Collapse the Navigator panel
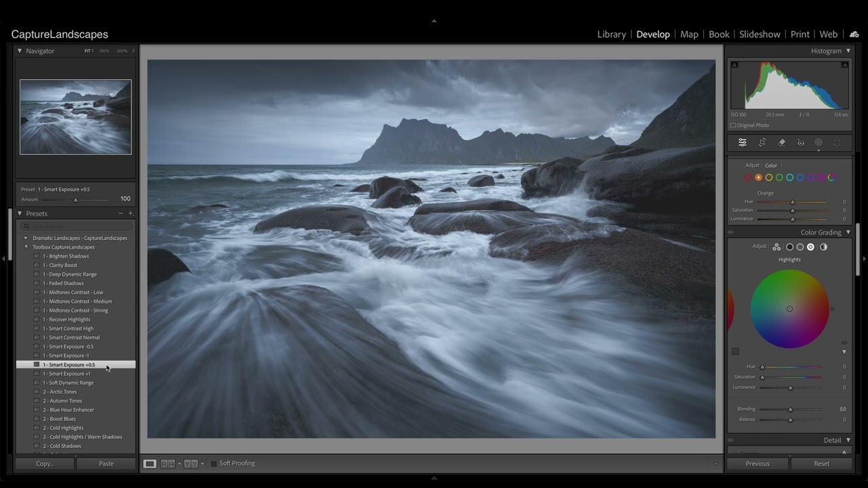The image size is (868, 488). click(x=20, y=51)
